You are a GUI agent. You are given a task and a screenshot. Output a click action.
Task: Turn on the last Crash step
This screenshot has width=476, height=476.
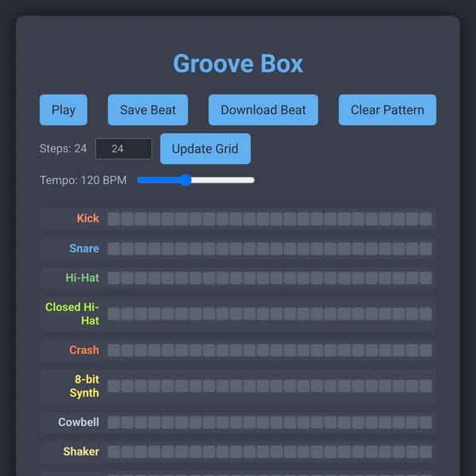point(425,350)
